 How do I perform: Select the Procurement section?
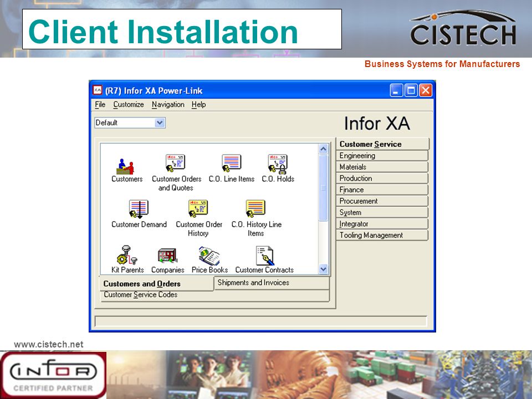tap(382, 201)
